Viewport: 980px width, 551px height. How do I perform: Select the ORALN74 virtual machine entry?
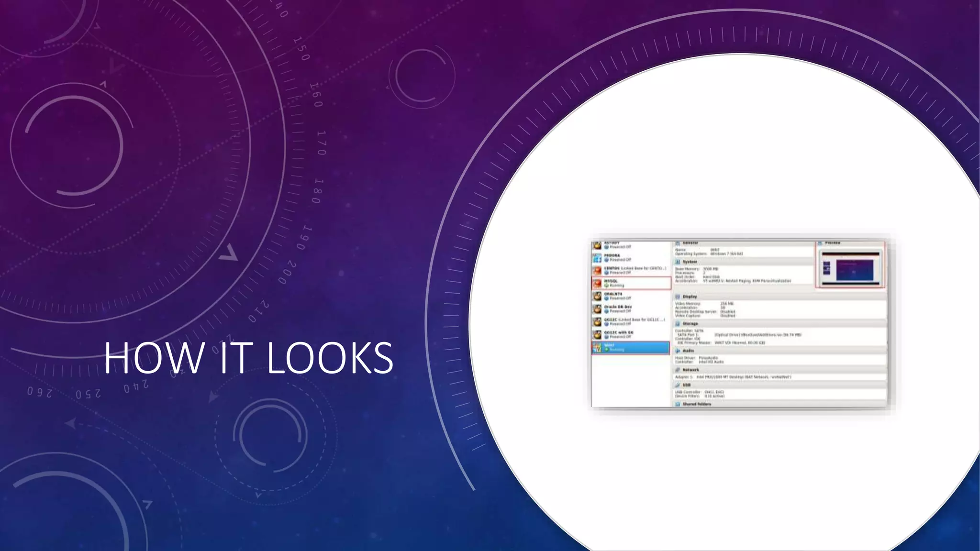pos(613,295)
